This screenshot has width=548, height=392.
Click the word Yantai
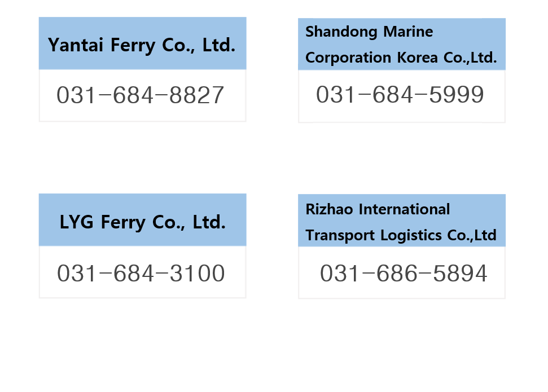76,45
